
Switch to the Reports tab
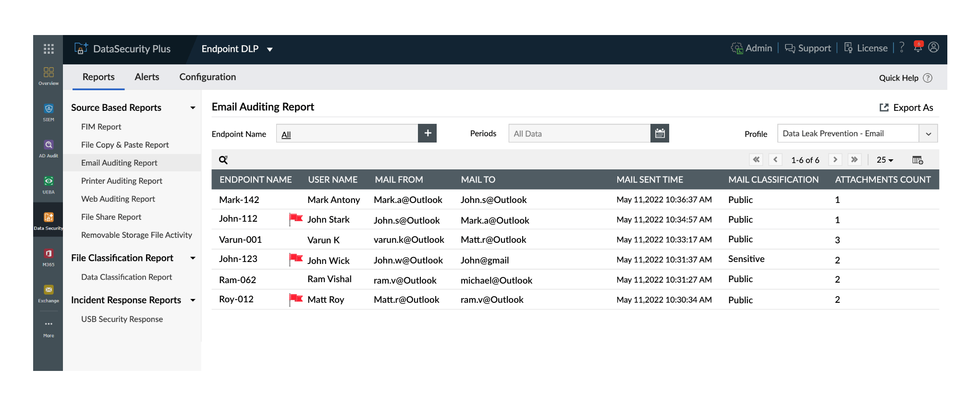coord(98,77)
